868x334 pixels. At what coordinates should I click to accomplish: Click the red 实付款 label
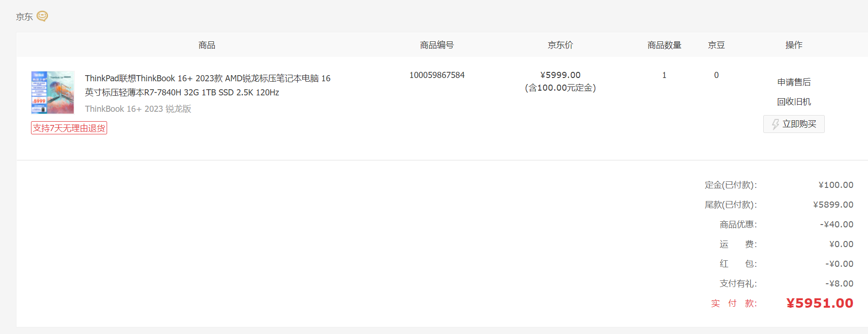(734, 303)
